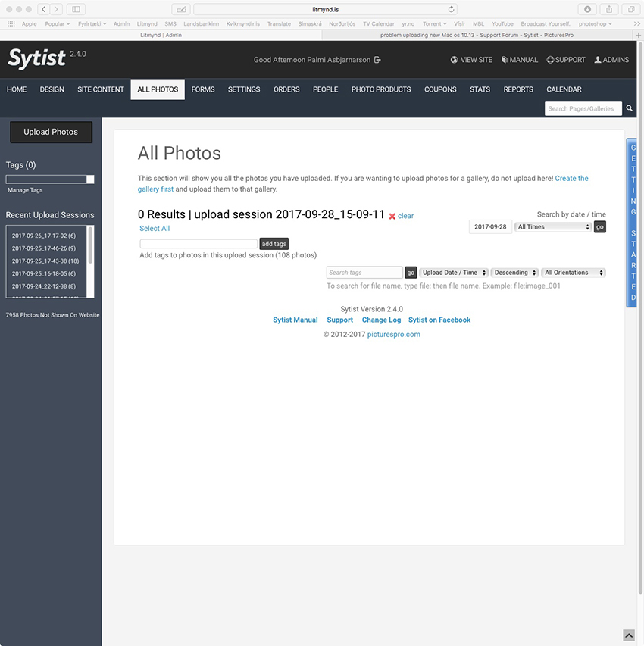This screenshot has width=644, height=646.
Task: Open the Sytist on Facebook link
Action: coord(439,320)
